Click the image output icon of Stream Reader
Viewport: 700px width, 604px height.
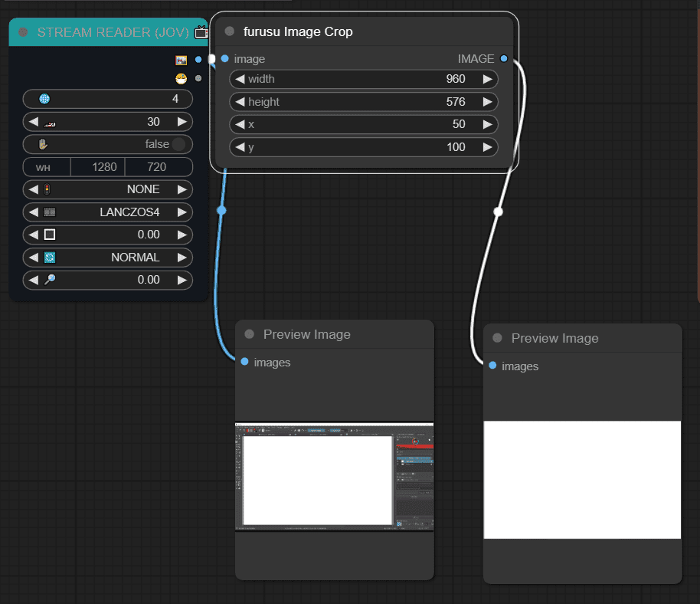click(182, 60)
